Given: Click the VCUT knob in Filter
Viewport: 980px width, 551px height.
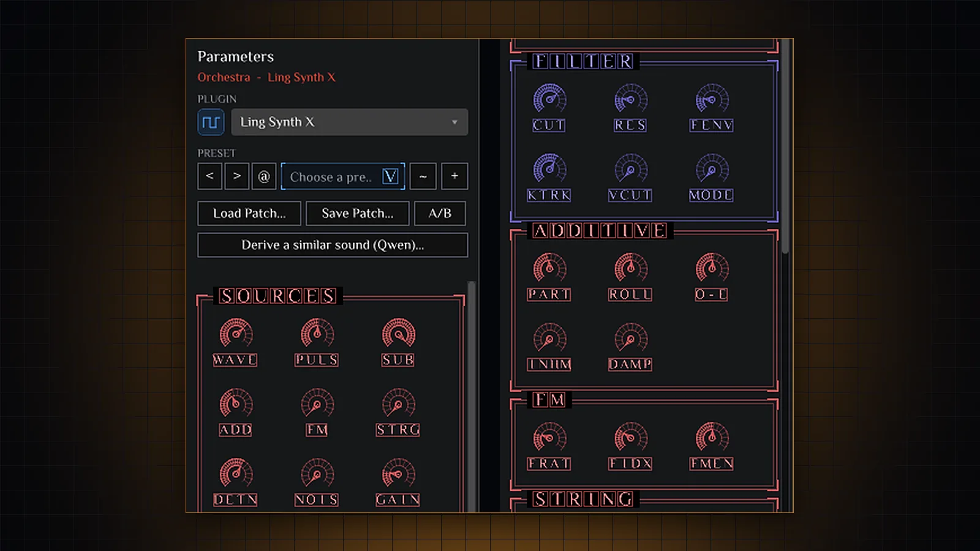Looking at the screenshot, I should pyautogui.click(x=631, y=169).
